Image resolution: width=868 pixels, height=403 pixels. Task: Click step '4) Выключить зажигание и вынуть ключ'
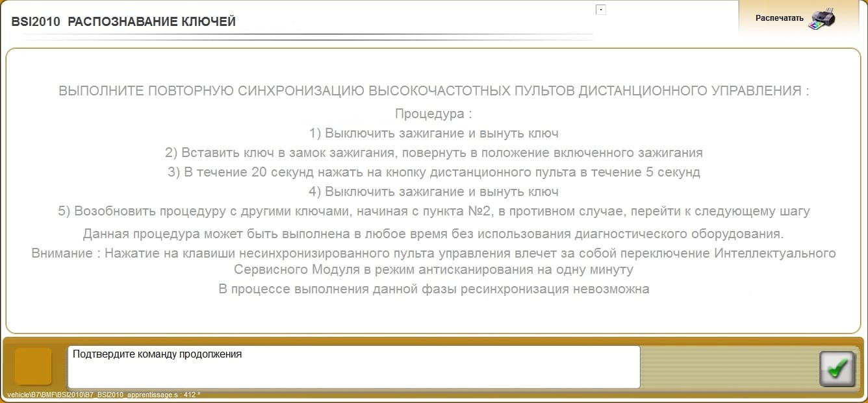434,192
